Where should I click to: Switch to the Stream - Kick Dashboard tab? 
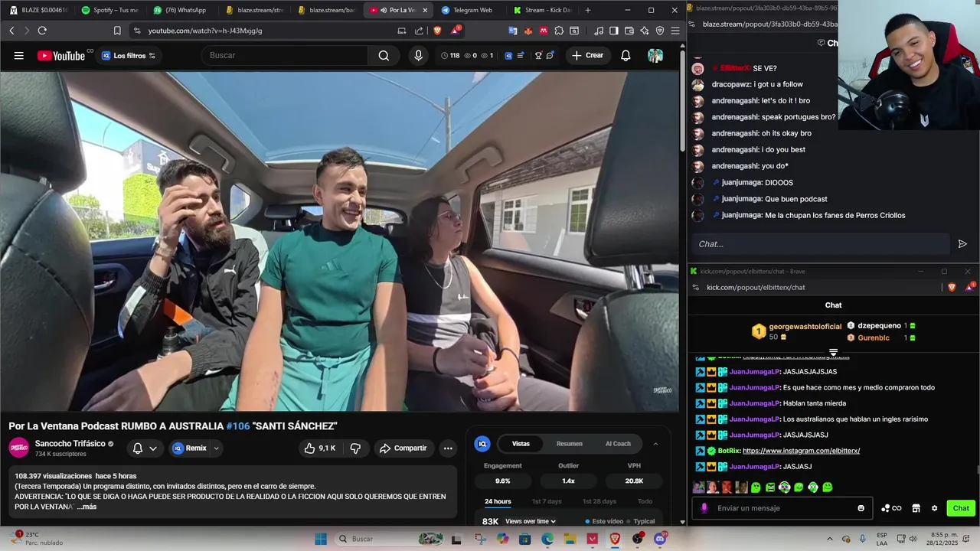coord(542,10)
